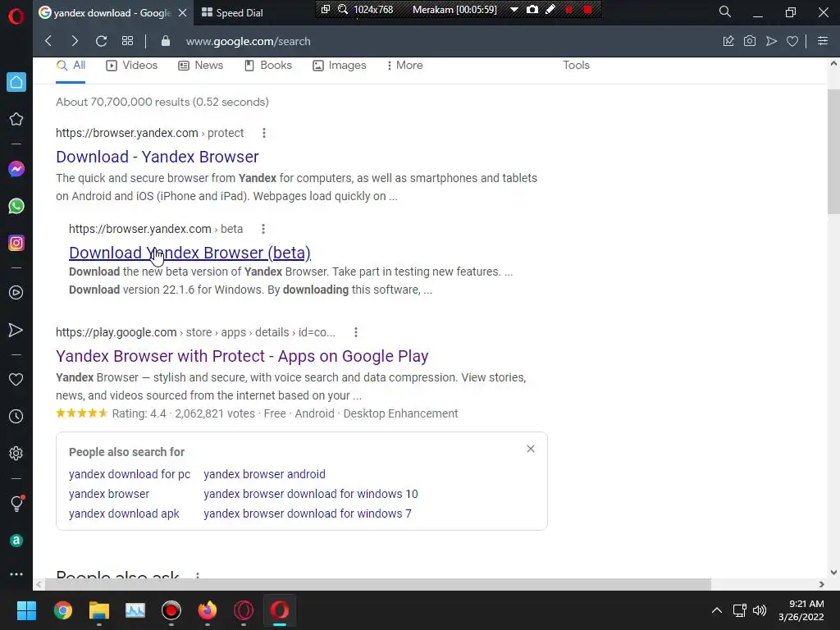Viewport: 840px width, 630px height.
Task: Open the recorder dropdown arrow
Action: [x=514, y=9]
